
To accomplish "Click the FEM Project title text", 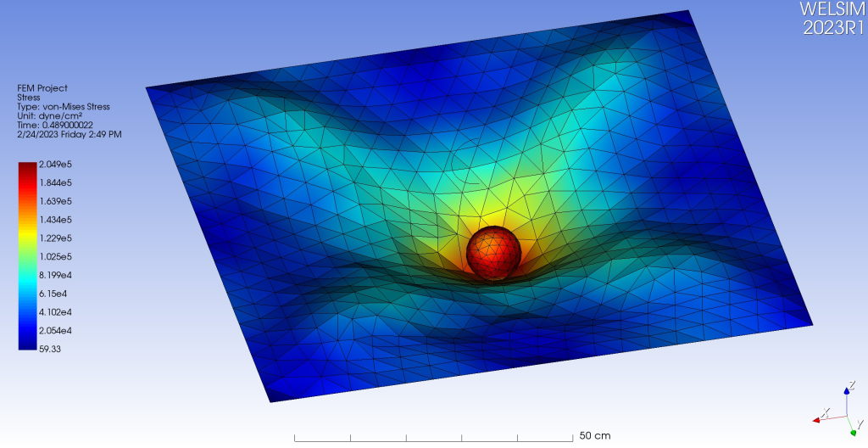I will tap(42, 88).
